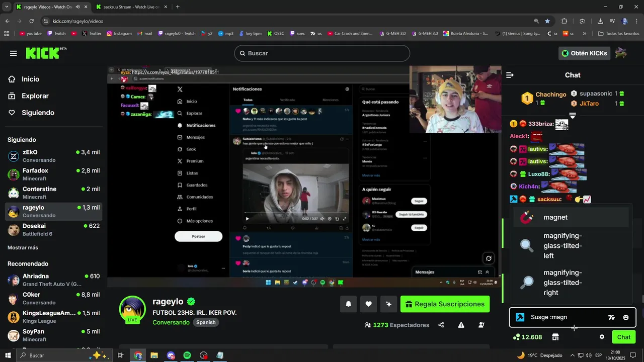The width and height of the screenshot is (644, 362).
Task: Click the Conversando category link
Action: [x=171, y=322]
